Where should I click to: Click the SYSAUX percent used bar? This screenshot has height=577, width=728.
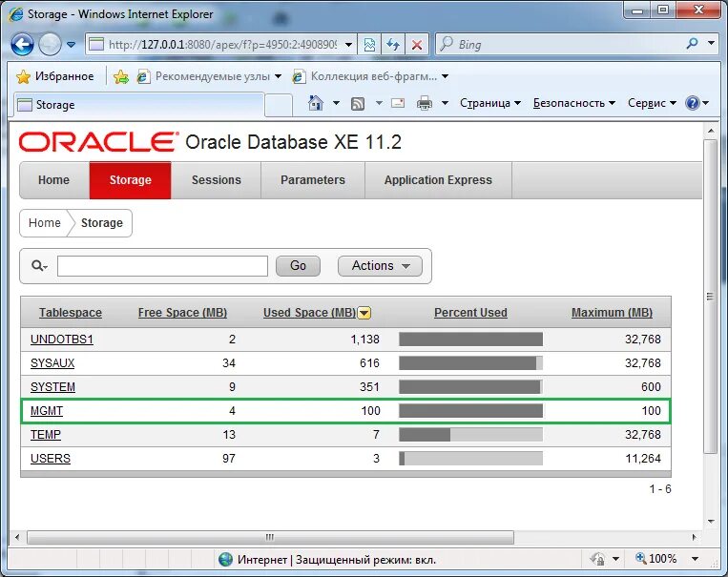[470, 363]
